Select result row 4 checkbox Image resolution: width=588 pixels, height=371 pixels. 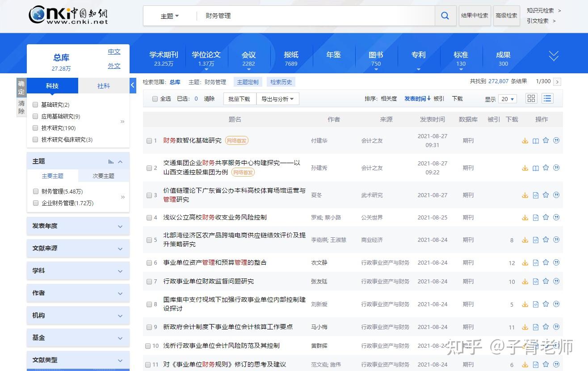click(149, 218)
